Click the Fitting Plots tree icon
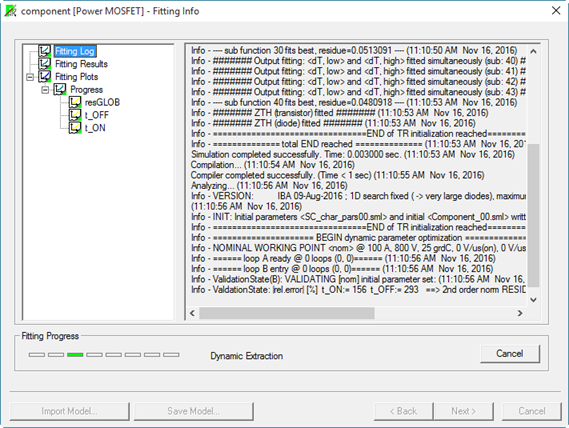This screenshot has height=428, width=569. click(x=45, y=77)
